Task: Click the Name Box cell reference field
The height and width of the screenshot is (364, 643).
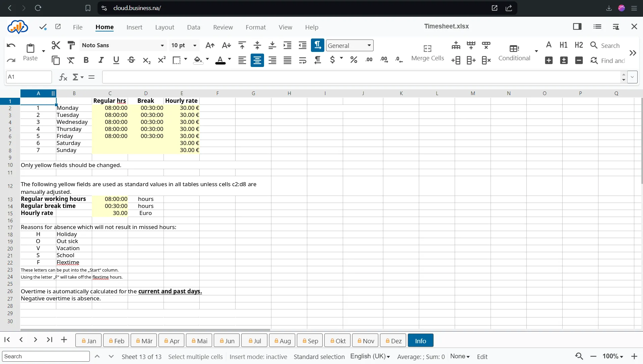Action: [29, 77]
